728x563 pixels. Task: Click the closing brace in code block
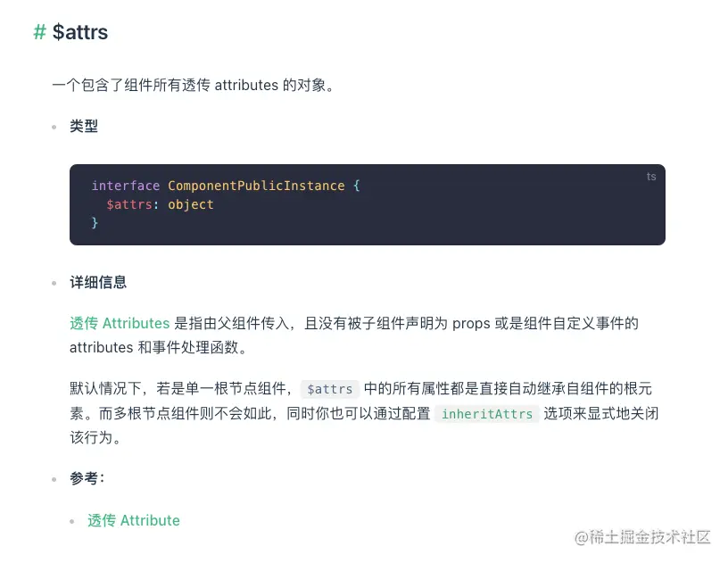pos(95,222)
